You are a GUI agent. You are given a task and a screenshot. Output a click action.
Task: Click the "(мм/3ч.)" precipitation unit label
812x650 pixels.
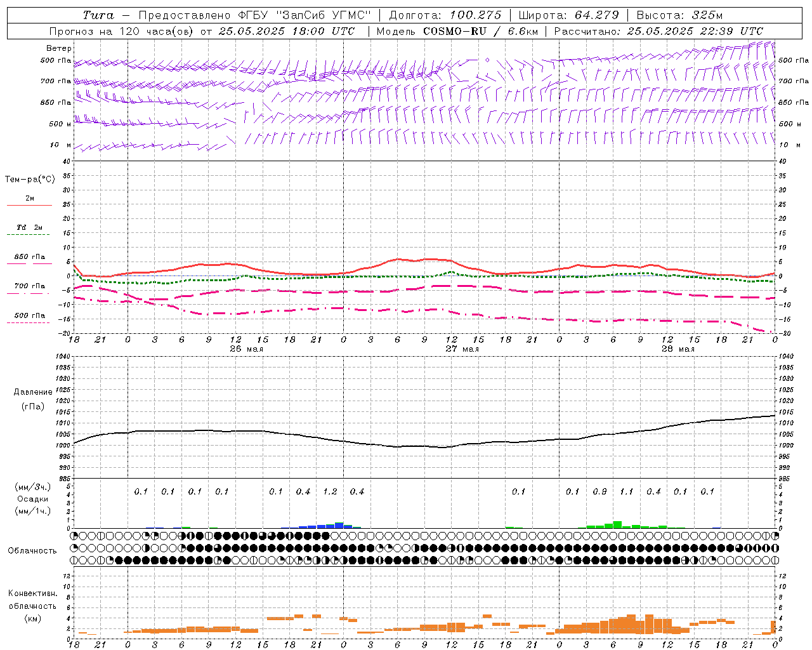coord(33,487)
